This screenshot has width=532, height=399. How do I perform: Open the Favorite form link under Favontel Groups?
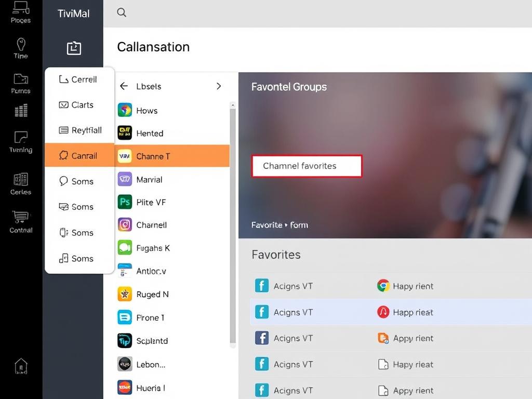coord(280,225)
